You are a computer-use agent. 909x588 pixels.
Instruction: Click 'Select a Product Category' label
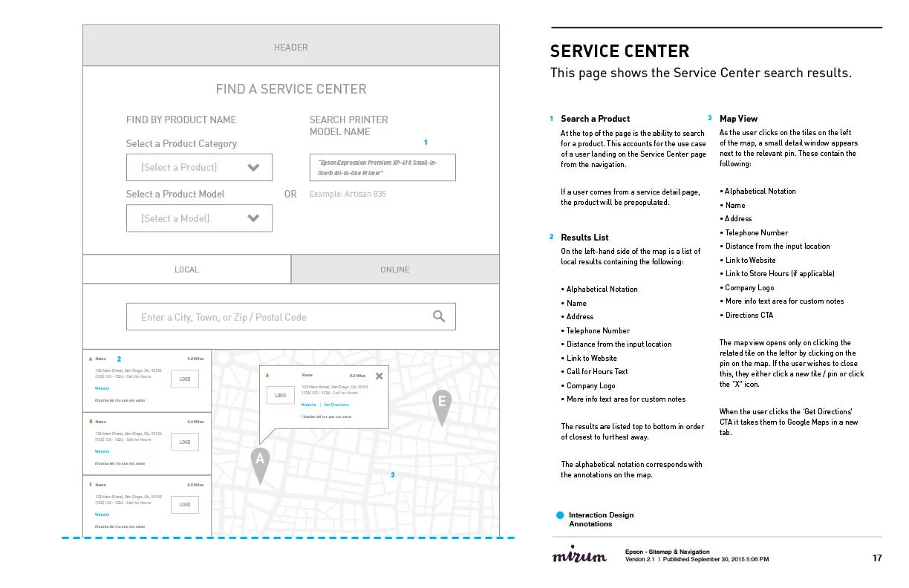[181, 143]
